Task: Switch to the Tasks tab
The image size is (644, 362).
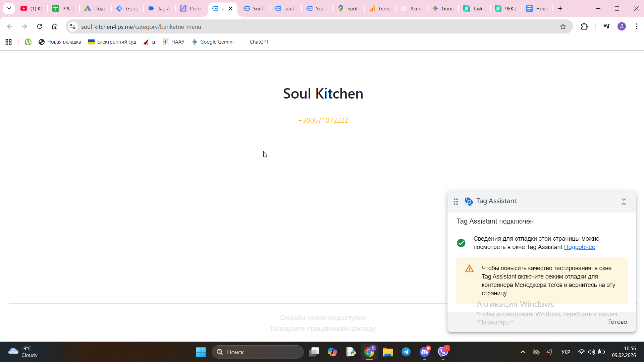Action: (474, 9)
